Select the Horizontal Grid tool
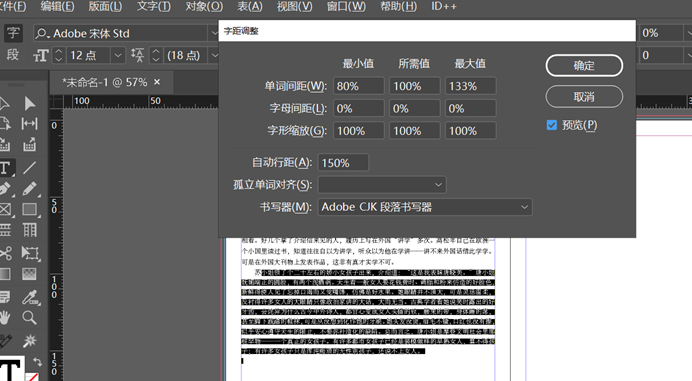This screenshot has height=381, width=692. tap(5, 230)
